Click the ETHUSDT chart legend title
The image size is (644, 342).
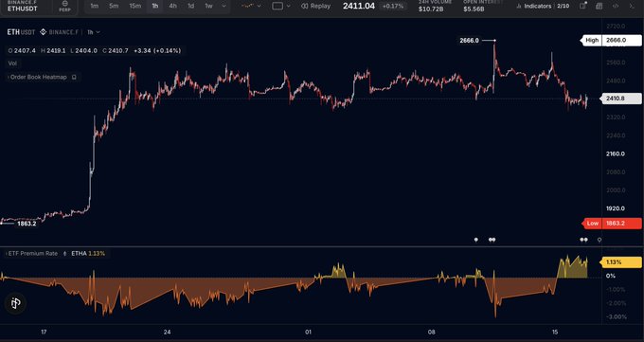(22, 32)
